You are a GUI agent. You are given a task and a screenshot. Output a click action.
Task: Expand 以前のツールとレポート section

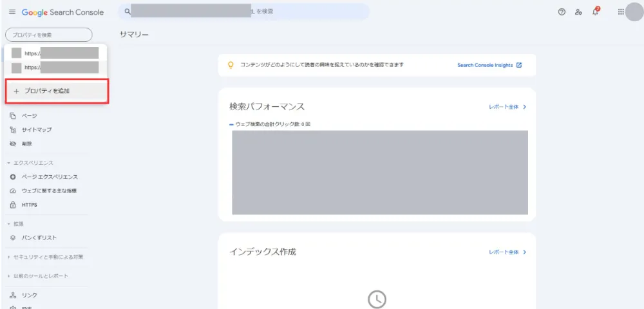click(8, 276)
